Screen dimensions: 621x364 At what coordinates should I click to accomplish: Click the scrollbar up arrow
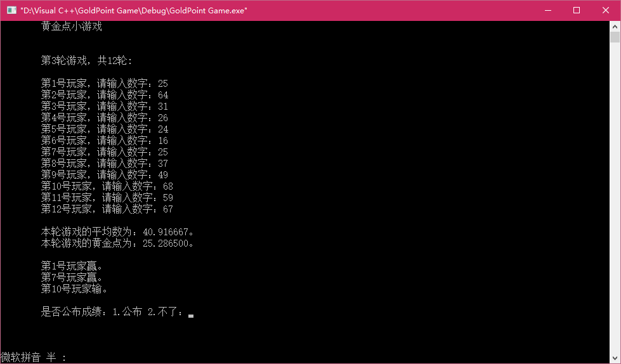tap(615, 27)
